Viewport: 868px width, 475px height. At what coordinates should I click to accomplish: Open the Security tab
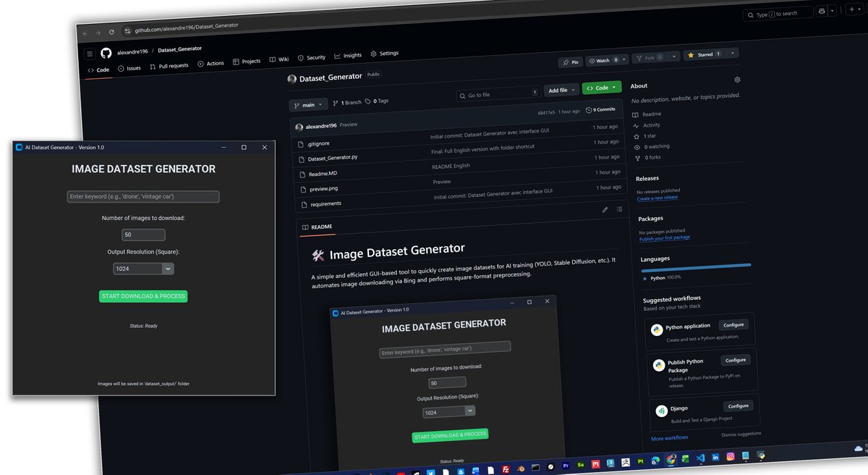pyautogui.click(x=312, y=58)
